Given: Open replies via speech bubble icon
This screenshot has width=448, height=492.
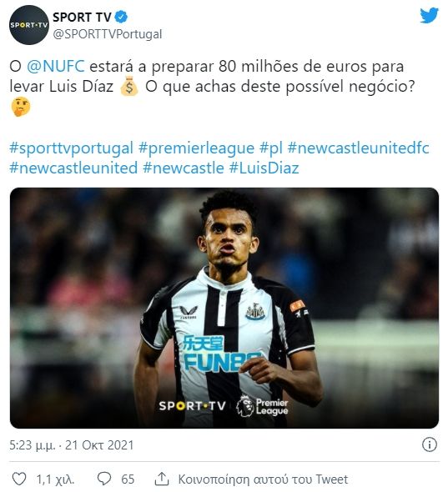Looking at the screenshot, I should pos(104,479).
